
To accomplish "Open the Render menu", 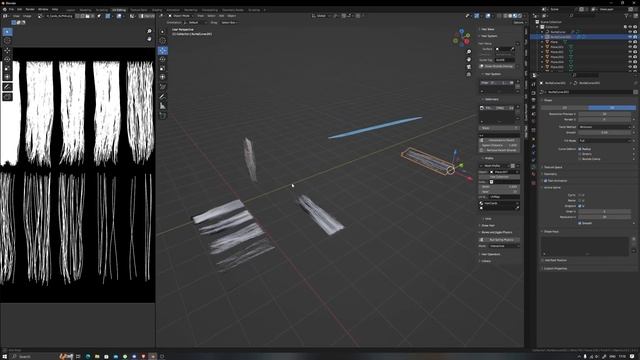I will (30, 9).
